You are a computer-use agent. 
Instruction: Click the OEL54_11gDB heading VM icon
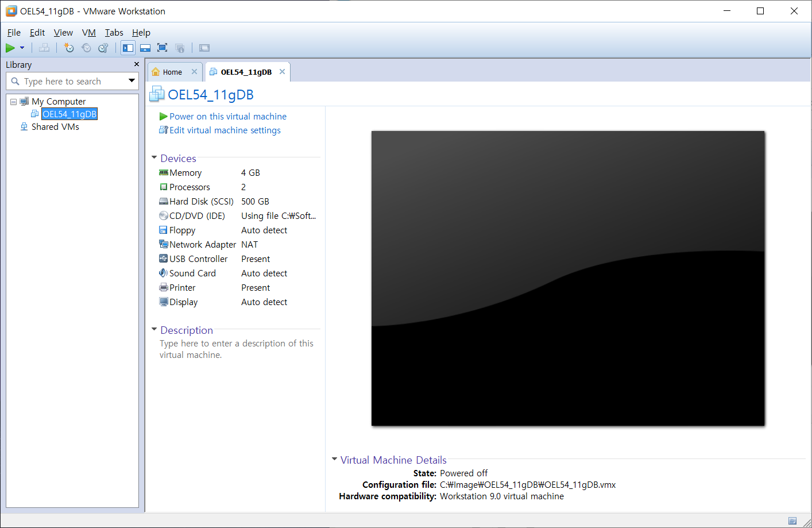pyautogui.click(x=157, y=94)
